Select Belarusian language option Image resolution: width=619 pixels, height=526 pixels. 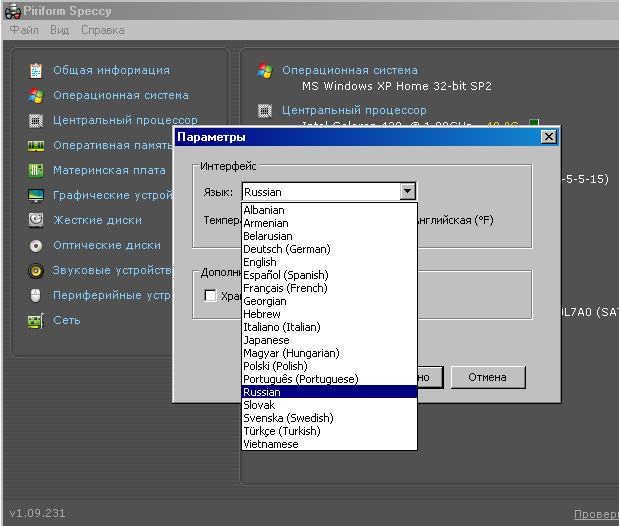[x=329, y=236]
